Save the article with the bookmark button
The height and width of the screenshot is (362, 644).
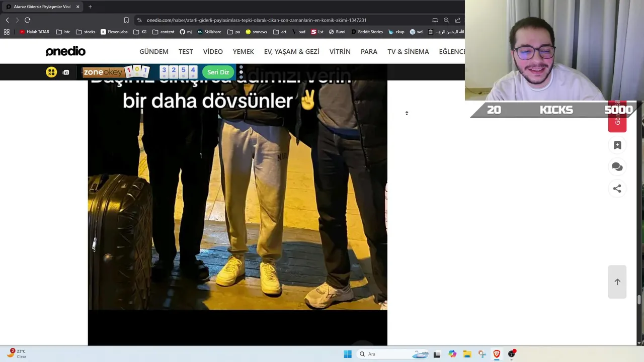point(617,145)
